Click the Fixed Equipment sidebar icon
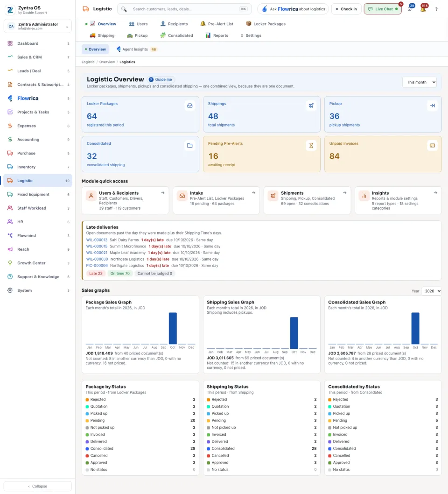Screen dimensions: 448x494 click(10, 194)
